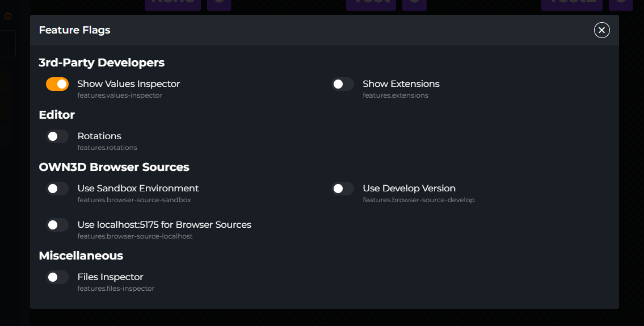Click the "Show Values Inspector" label text
Viewport: 644px width, 326px height.
pyautogui.click(x=128, y=84)
